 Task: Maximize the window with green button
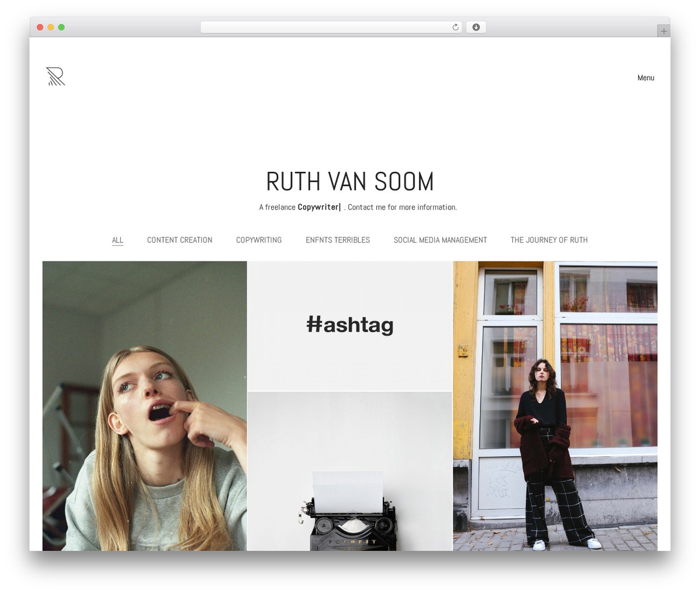pos(61,27)
